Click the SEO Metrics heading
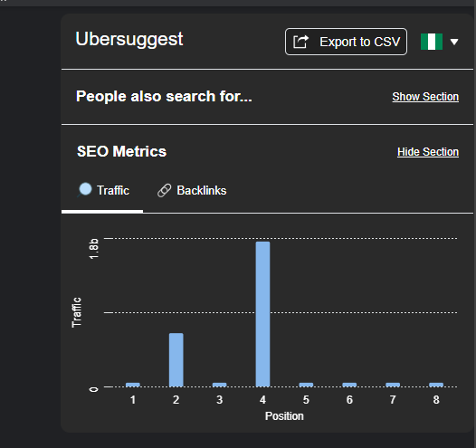The height and width of the screenshot is (448, 476). [x=121, y=151]
